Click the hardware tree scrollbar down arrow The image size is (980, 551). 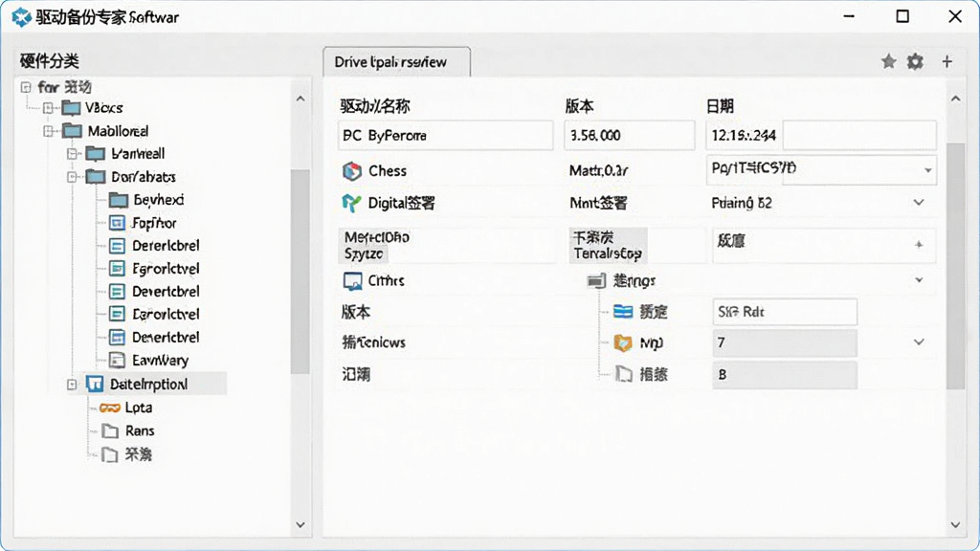point(301,525)
